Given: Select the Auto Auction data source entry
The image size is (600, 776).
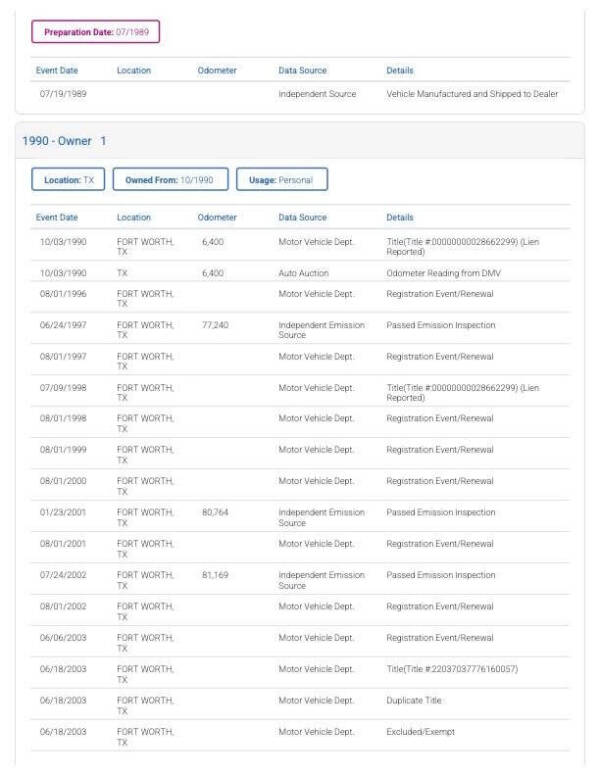Looking at the screenshot, I should pyautogui.click(x=303, y=273).
